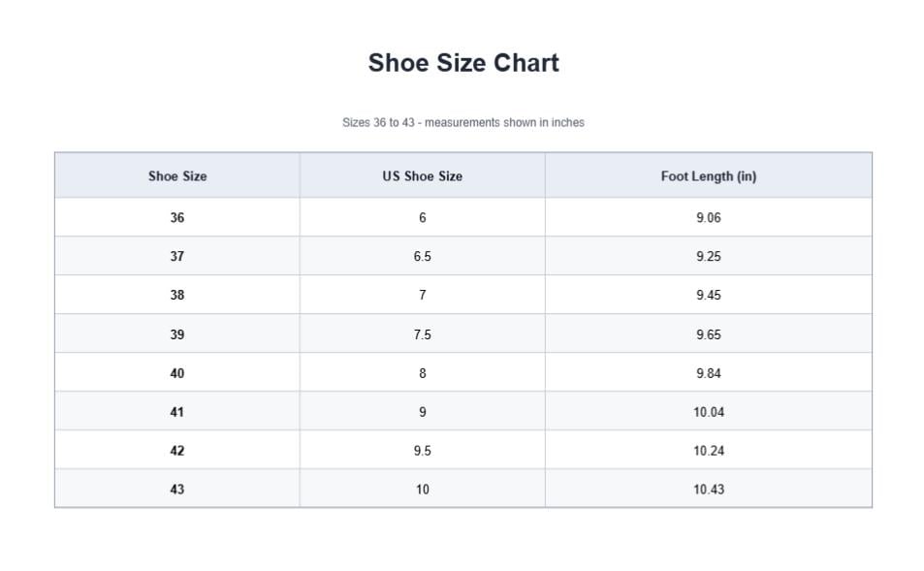Select the US size 10 cell

[x=423, y=490]
